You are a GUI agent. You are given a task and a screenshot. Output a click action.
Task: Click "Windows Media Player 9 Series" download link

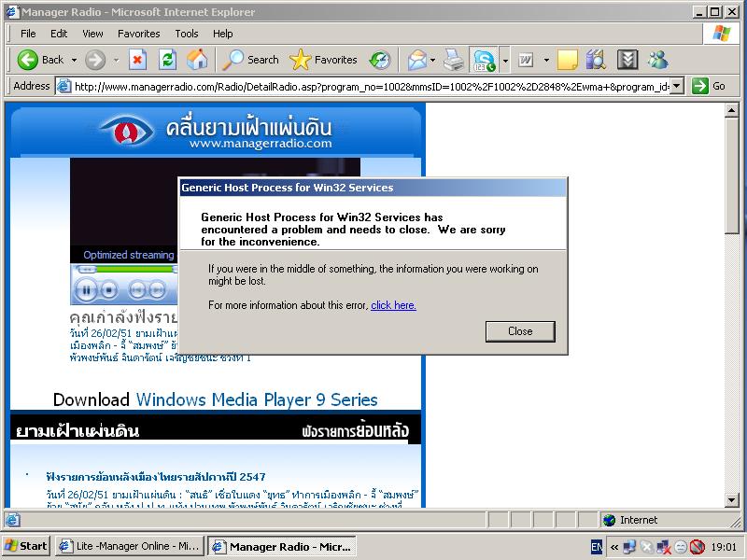[257, 399]
